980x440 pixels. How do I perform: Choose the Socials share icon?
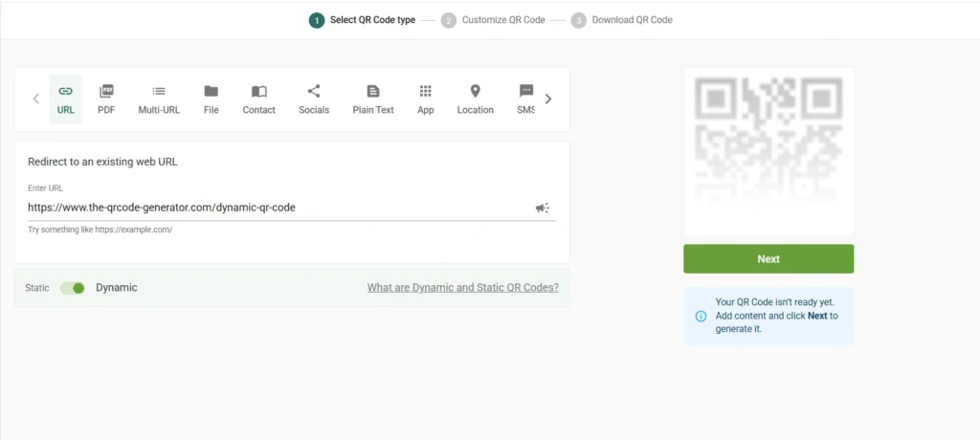click(x=314, y=99)
